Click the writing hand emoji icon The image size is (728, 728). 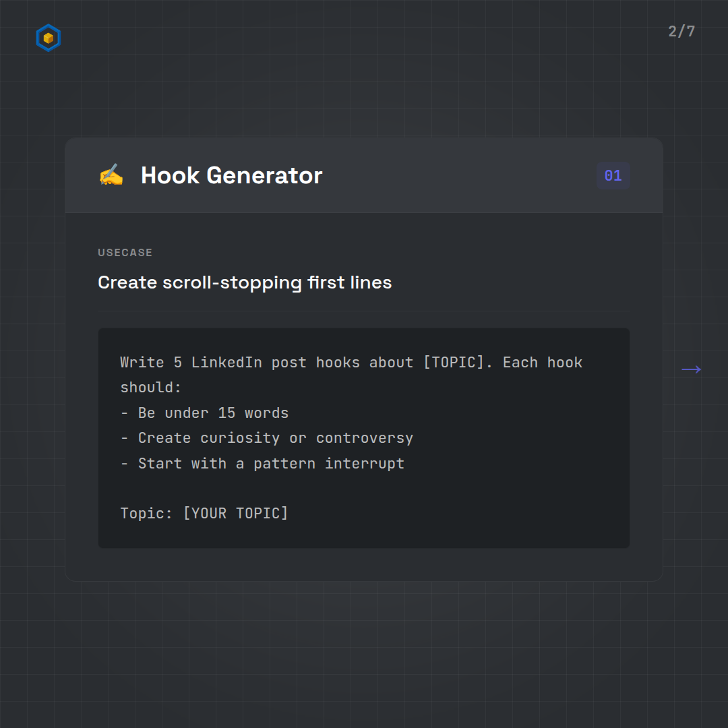(x=111, y=175)
